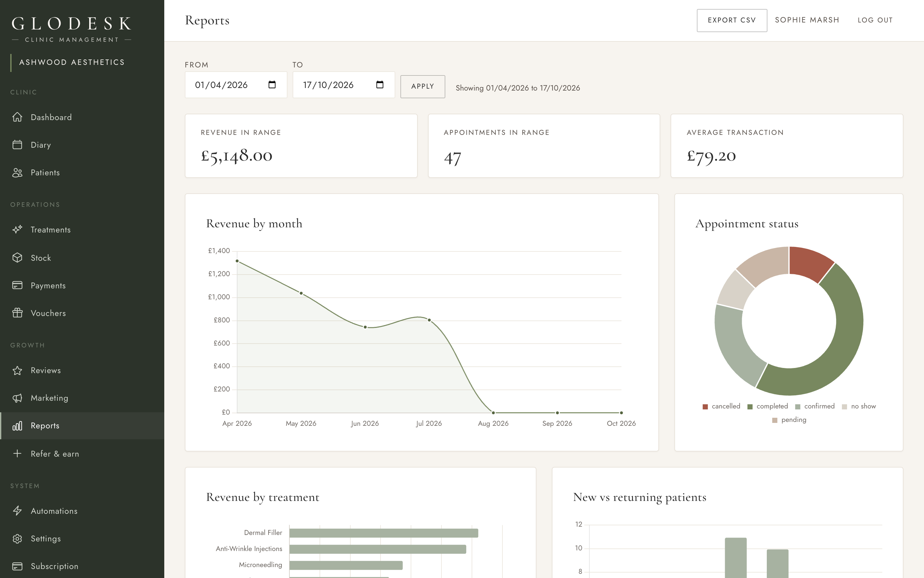The height and width of the screenshot is (578, 924).
Task: Click the May 2026 revenue data point
Action: 301,293
